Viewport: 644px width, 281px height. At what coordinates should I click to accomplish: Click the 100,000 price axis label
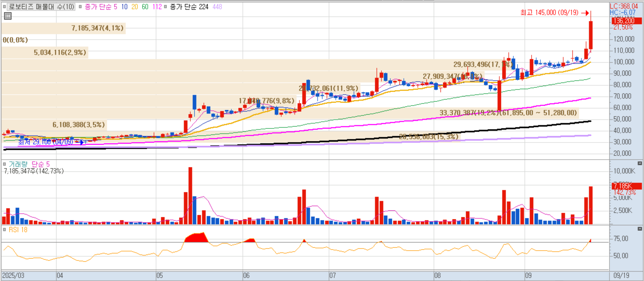(624, 62)
